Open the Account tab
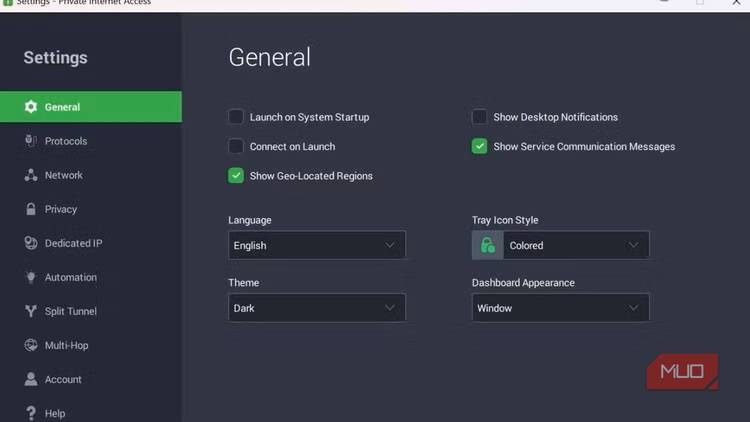The width and height of the screenshot is (750, 422). coord(91,379)
